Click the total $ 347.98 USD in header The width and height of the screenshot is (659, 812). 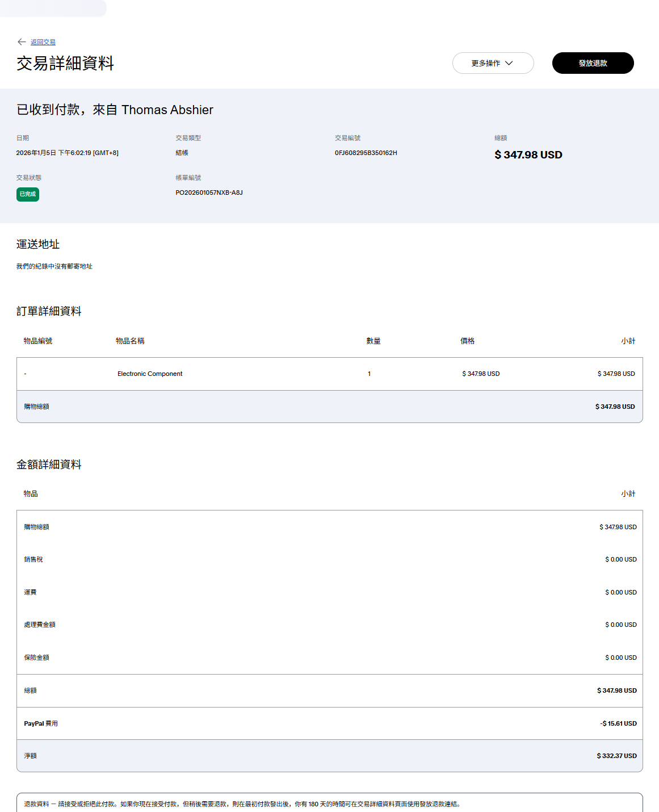pos(528,154)
